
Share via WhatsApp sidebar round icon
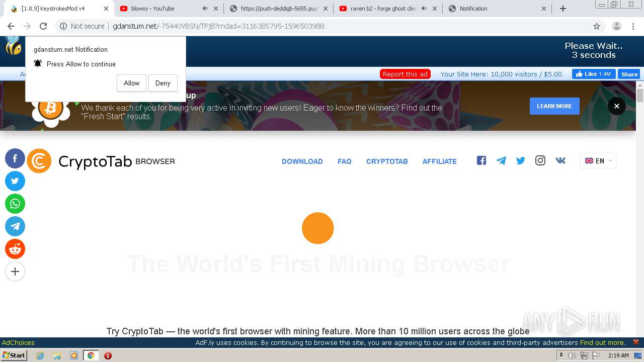tap(15, 204)
